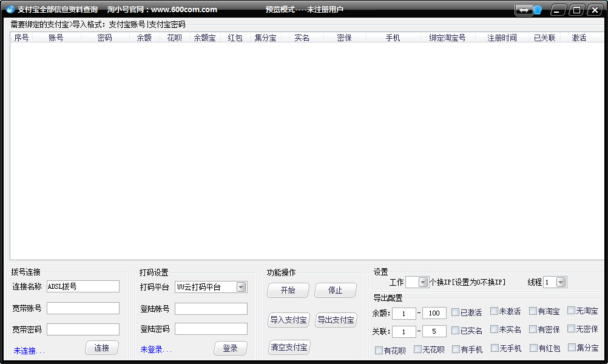The image size is (608, 364).
Task: Click the 密保 column header
Action: point(344,38)
